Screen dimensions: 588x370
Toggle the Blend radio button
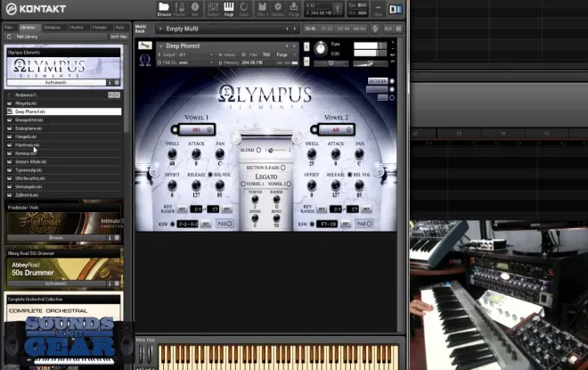[258, 150]
